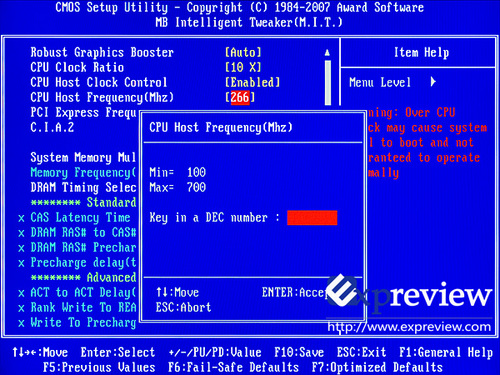Screen dimensions: 500x375
Task: Click the Move hint in the dialog
Action: click(177, 293)
